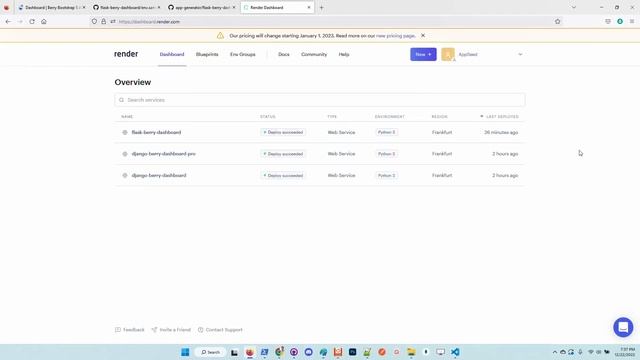Viewport: 640px width, 360px height.
Task: Click Python 3 tag in flask-berry-dashboard row
Action: (387, 132)
